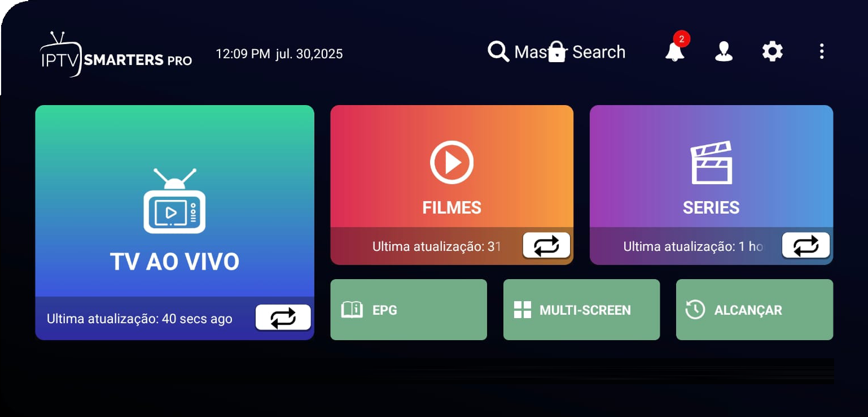Click the IPTV Smarters Pro logo

116,54
